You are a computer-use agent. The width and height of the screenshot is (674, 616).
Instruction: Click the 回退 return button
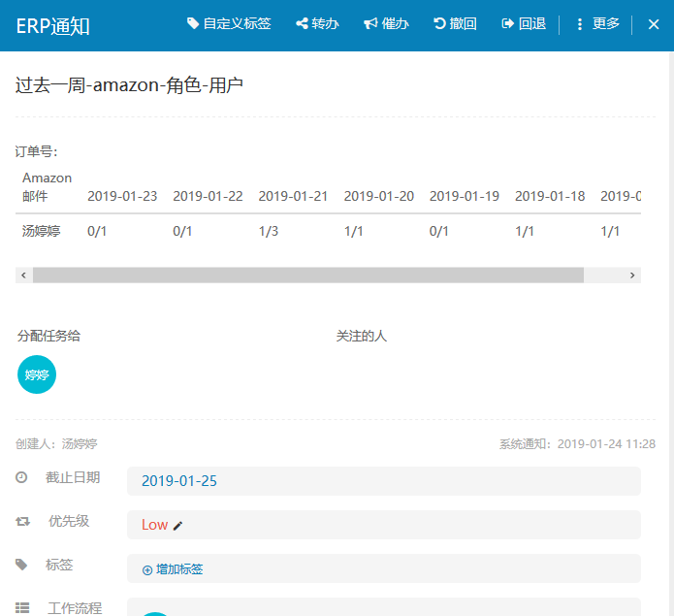point(524,24)
